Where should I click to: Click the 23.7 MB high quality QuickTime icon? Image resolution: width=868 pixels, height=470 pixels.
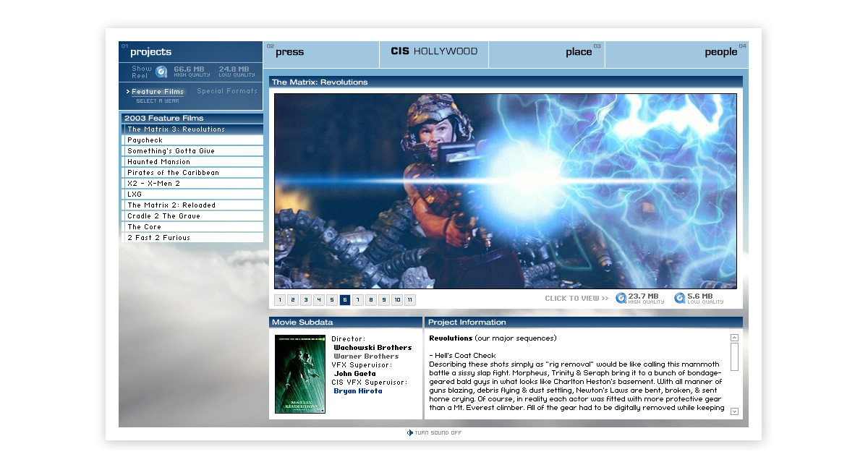point(621,298)
